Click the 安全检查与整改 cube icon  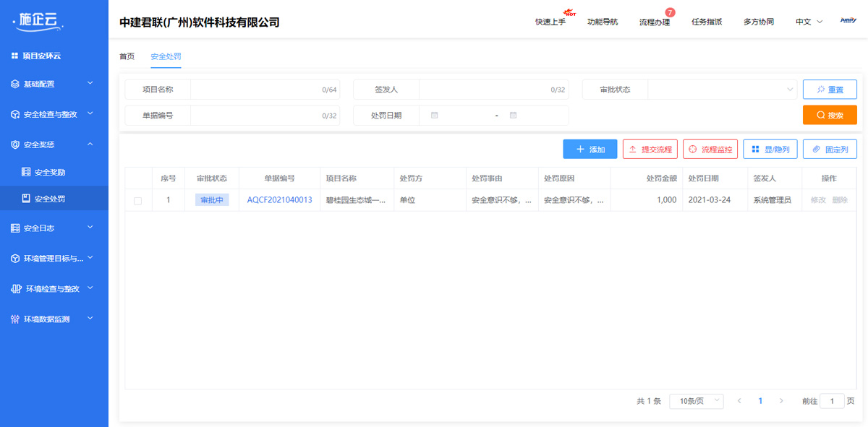click(x=15, y=114)
